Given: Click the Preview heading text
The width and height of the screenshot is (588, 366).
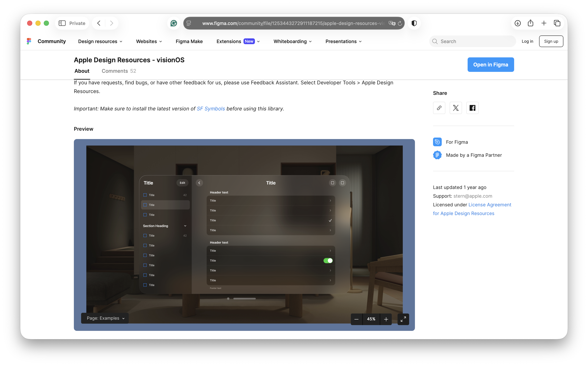Looking at the screenshot, I should (83, 129).
